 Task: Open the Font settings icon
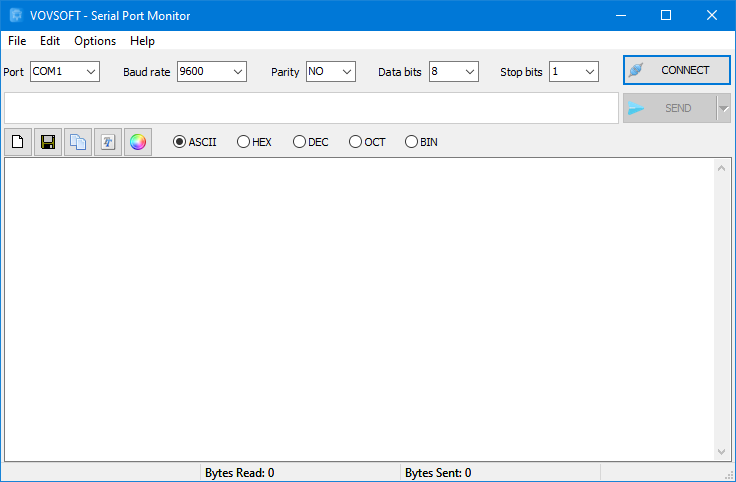coord(108,142)
